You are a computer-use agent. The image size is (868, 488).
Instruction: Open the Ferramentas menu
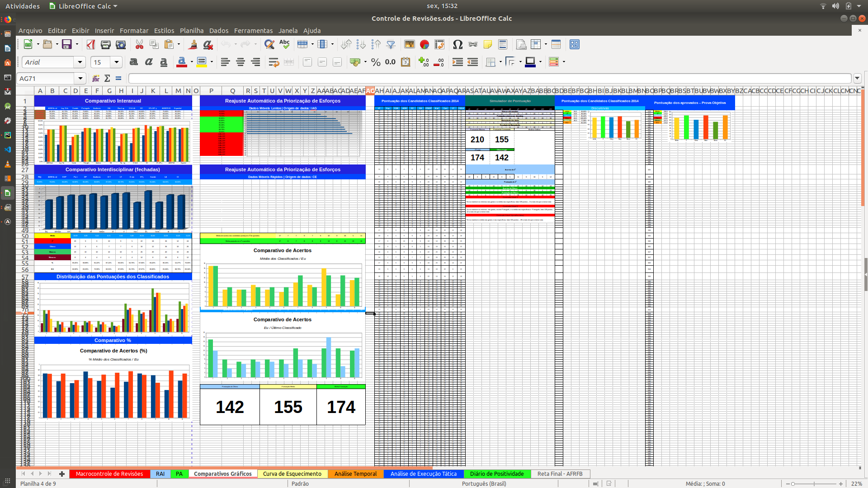[x=253, y=31]
